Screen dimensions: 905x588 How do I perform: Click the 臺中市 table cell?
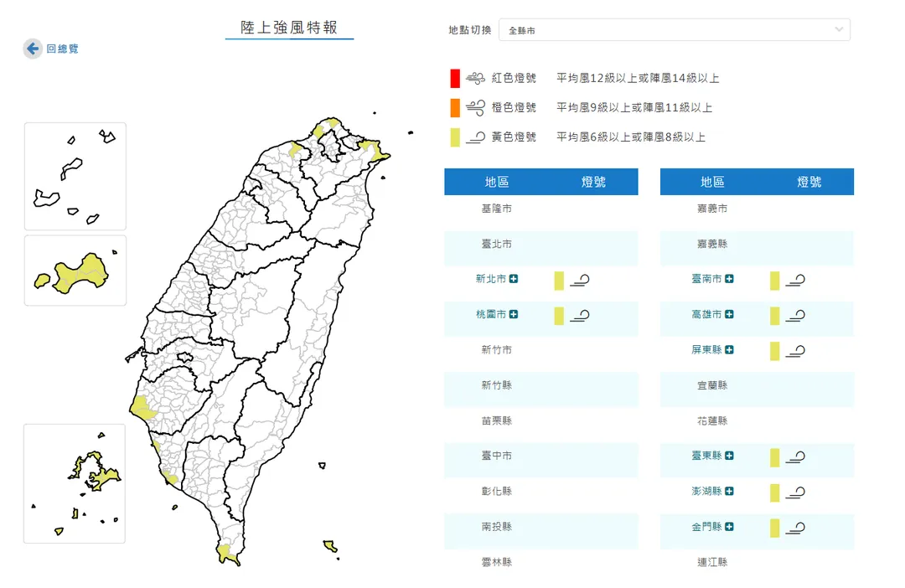[496, 456]
